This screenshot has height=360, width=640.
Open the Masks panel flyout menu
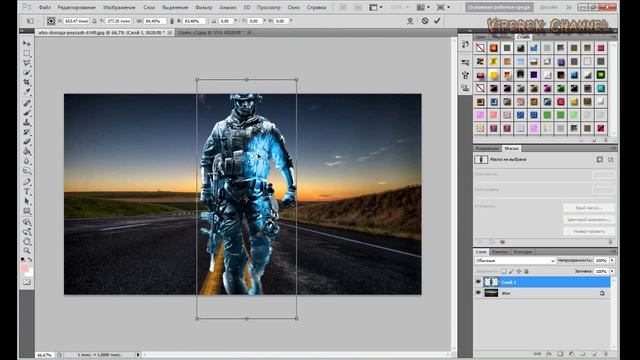pyautogui.click(x=613, y=148)
